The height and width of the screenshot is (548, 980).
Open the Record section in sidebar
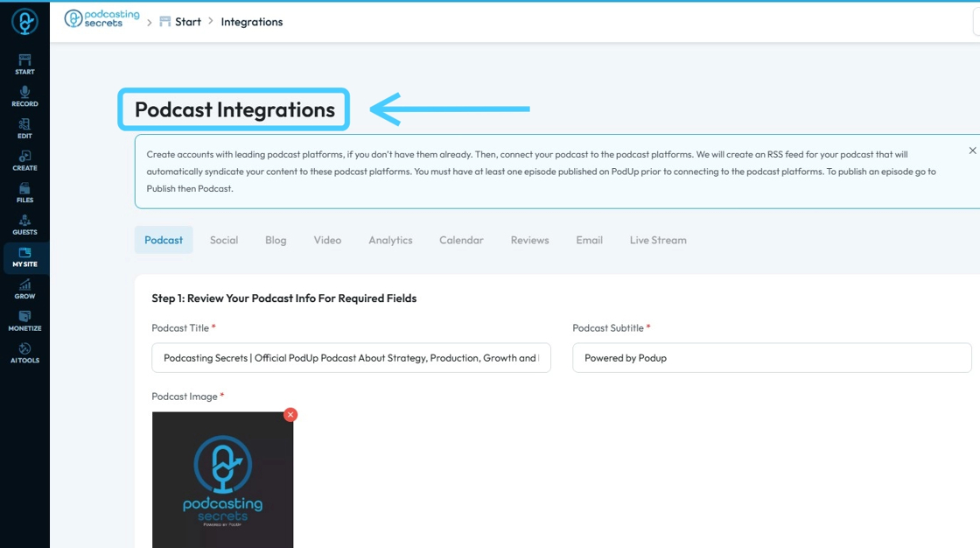pyautogui.click(x=25, y=96)
